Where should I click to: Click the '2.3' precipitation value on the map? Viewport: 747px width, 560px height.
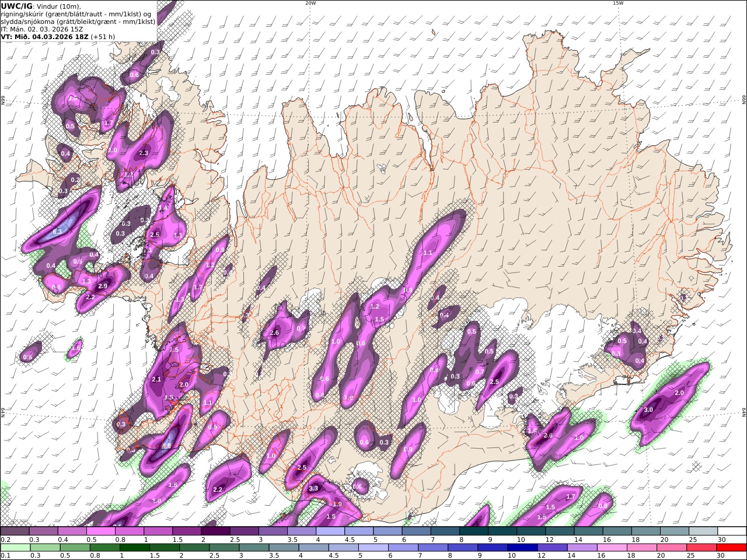coord(144,153)
